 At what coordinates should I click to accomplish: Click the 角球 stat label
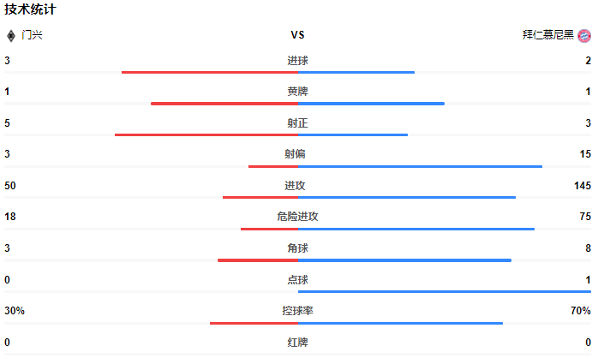coord(297,248)
